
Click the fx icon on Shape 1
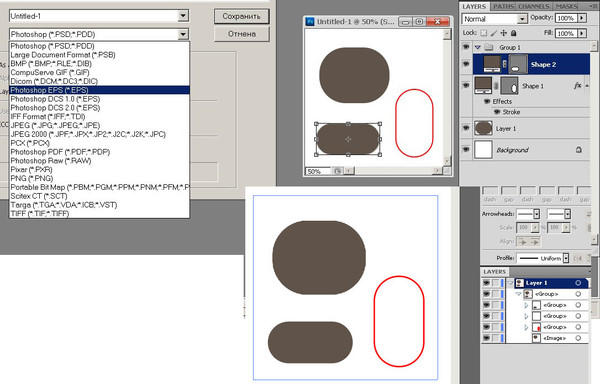click(577, 86)
